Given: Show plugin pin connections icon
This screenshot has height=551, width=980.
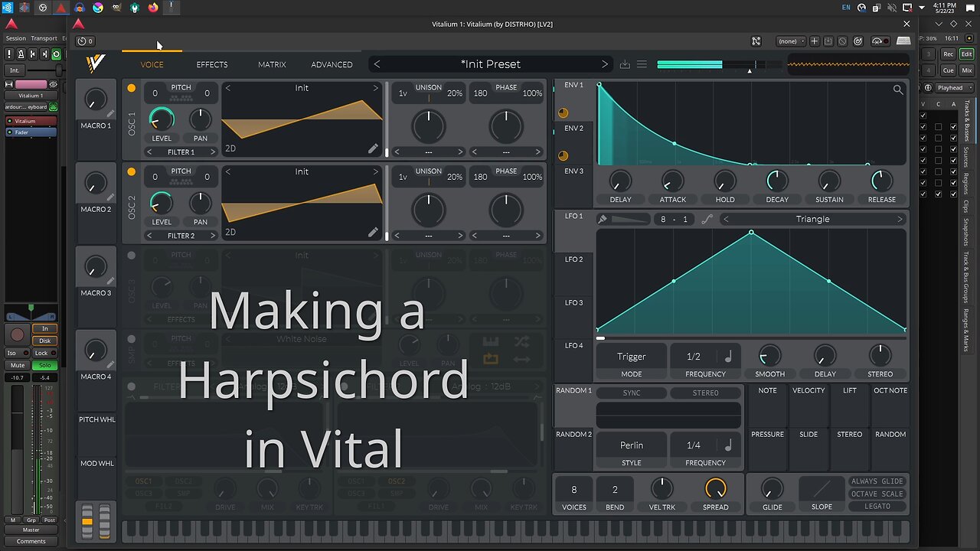Looking at the screenshot, I should pyautogui.click(x=756, y=41).
